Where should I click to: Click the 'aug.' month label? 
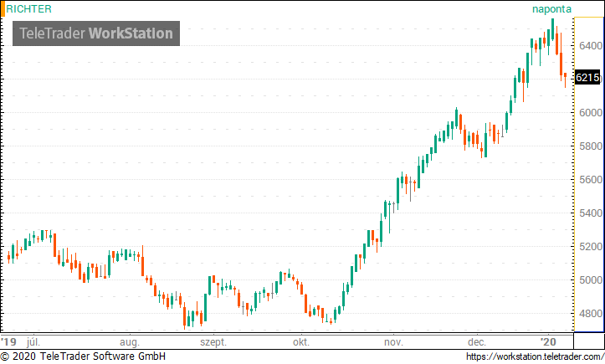(129, 342)
